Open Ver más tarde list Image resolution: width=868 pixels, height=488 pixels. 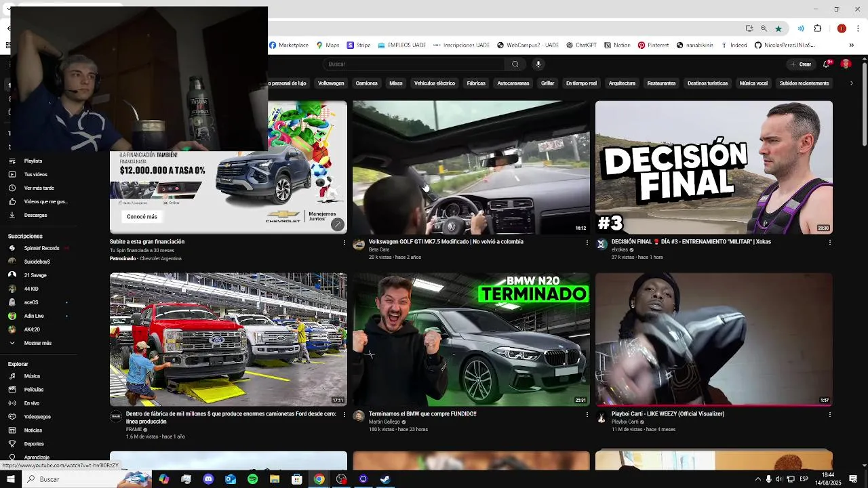[39, 188]
